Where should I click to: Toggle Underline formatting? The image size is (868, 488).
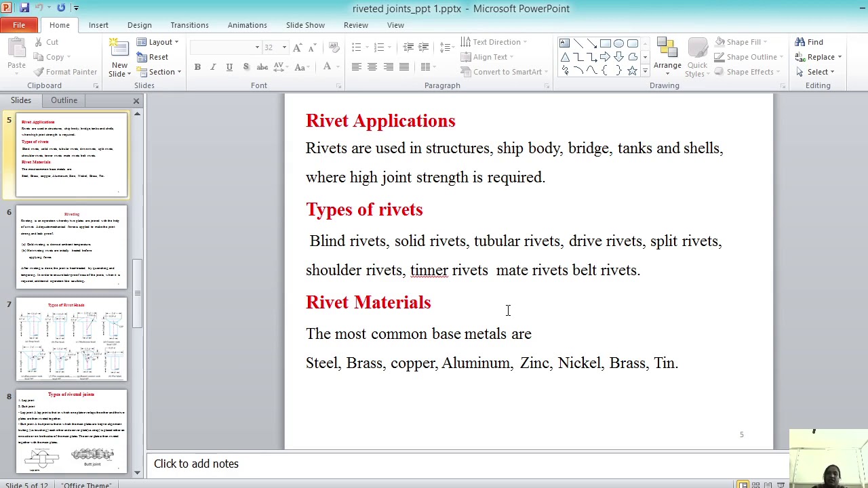(x=229, y=67)
